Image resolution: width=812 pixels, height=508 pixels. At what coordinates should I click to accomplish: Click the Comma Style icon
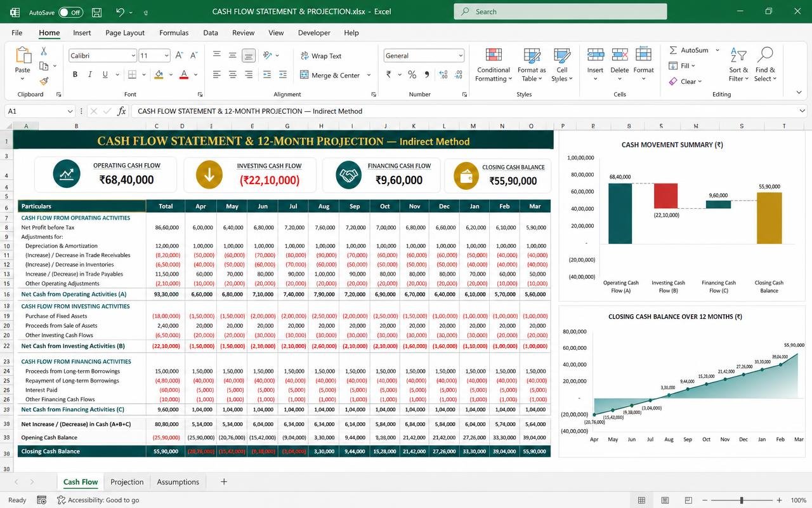pos(427,75)
